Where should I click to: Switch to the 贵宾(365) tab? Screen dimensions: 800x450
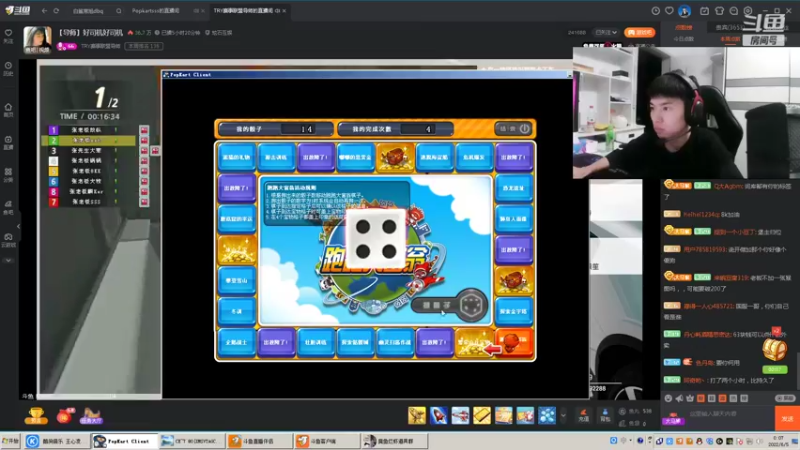(730, 28)
